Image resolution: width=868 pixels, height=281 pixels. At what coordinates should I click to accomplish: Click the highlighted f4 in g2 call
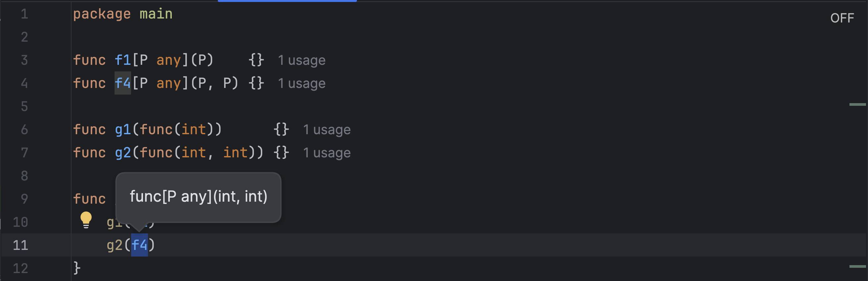(139, 245)
